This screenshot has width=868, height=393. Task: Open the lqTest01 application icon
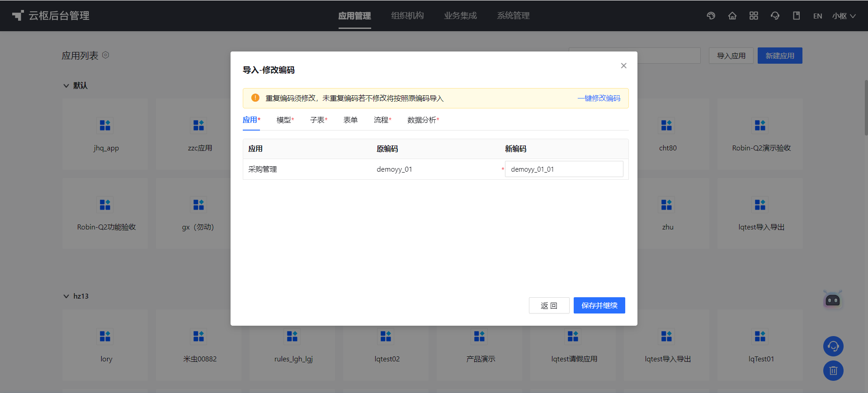(x=760, y=336)
